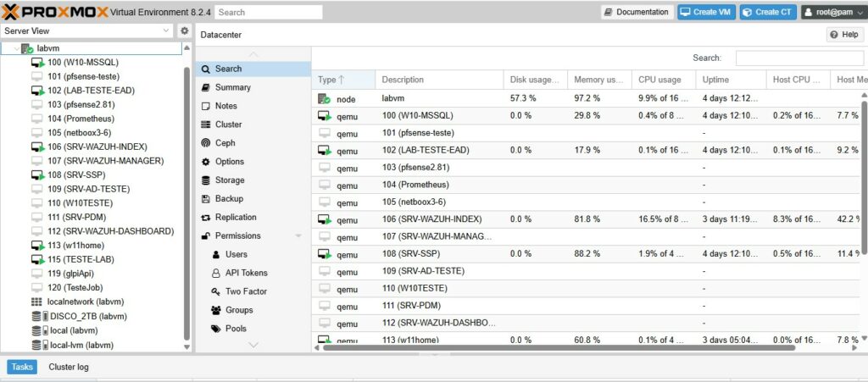Click the arrows icon beside Replication
The width and height of the screenshot is (868, 382).
pos(206,218)
